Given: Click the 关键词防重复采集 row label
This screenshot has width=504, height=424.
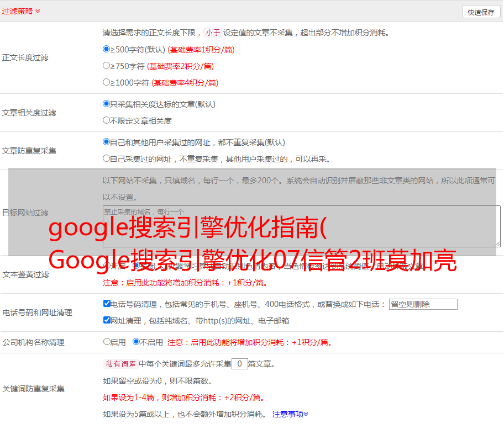Looking at the screenshot, I should 33,389.
